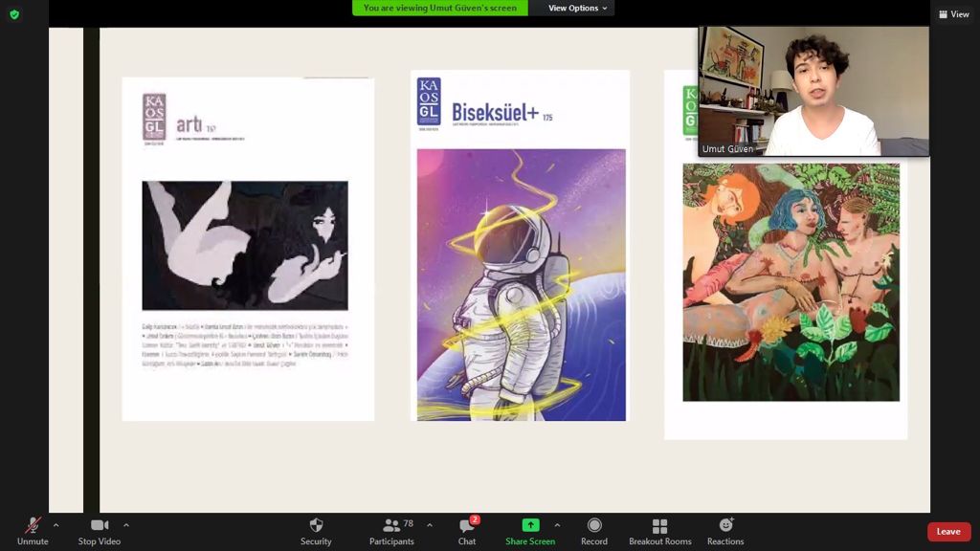The image size is (980, 551).
Task: Expand the arrow next to Participants
Action: point(430,525)
